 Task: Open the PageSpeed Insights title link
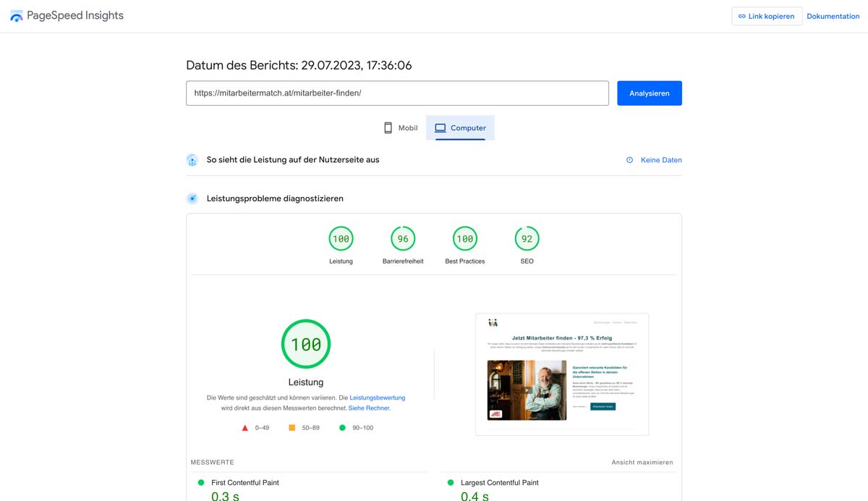[x=75, y=15]
